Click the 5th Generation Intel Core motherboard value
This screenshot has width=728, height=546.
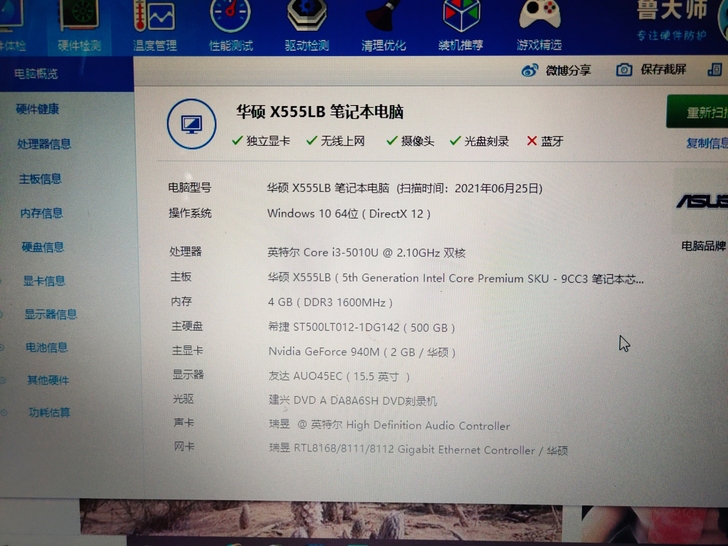(455, 279)
